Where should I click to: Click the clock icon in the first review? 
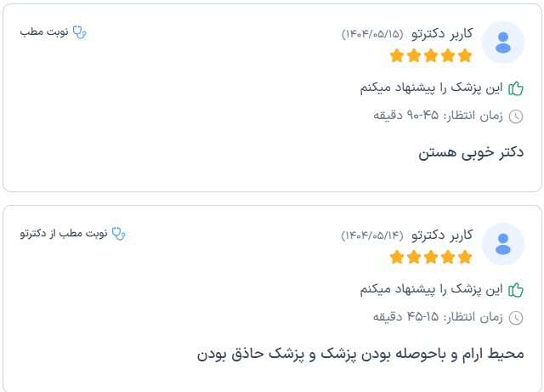click(x=515, y=116)
